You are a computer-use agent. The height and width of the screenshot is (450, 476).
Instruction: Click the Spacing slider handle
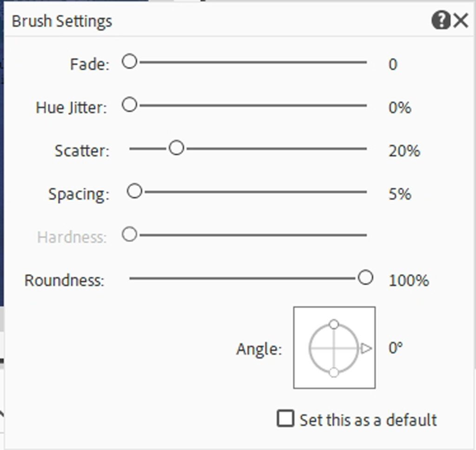[x=135, y=190]
